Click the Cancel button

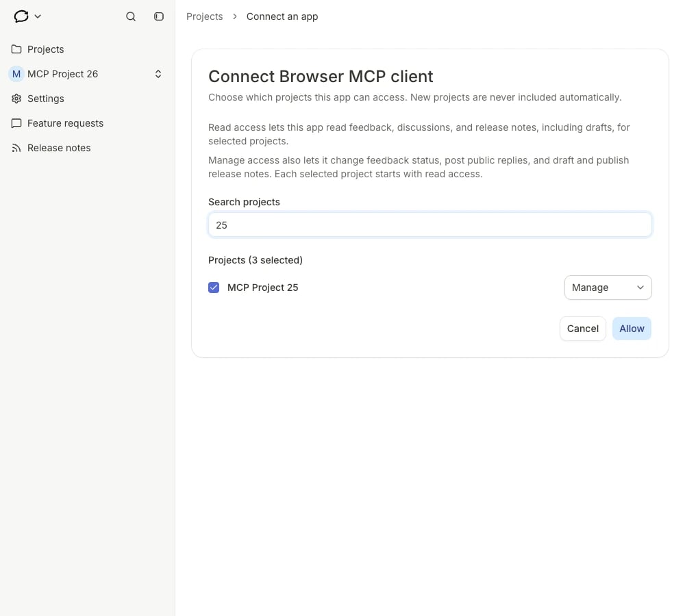pos(582,329)
